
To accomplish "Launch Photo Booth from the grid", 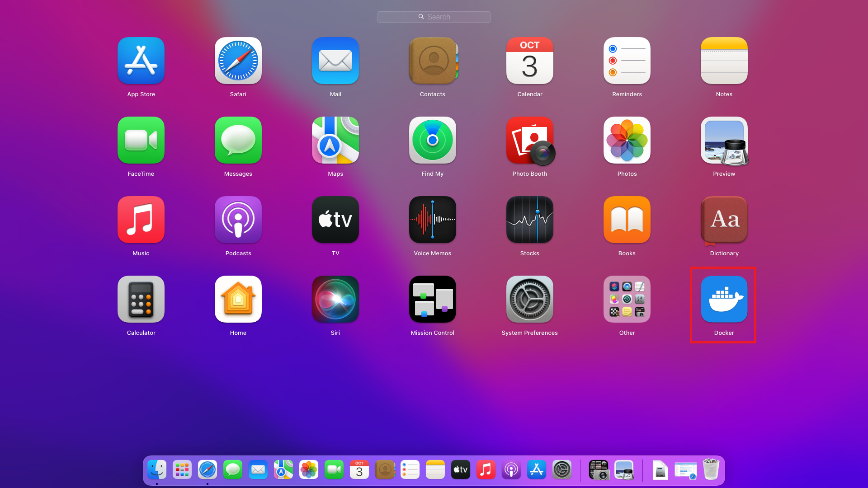I will tap(529, 140).
